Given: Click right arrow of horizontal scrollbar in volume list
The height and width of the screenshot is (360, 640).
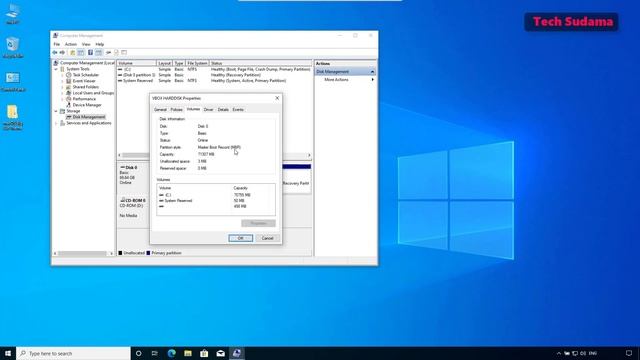Looking at the screenshot, I should click(x=309, y=155).
